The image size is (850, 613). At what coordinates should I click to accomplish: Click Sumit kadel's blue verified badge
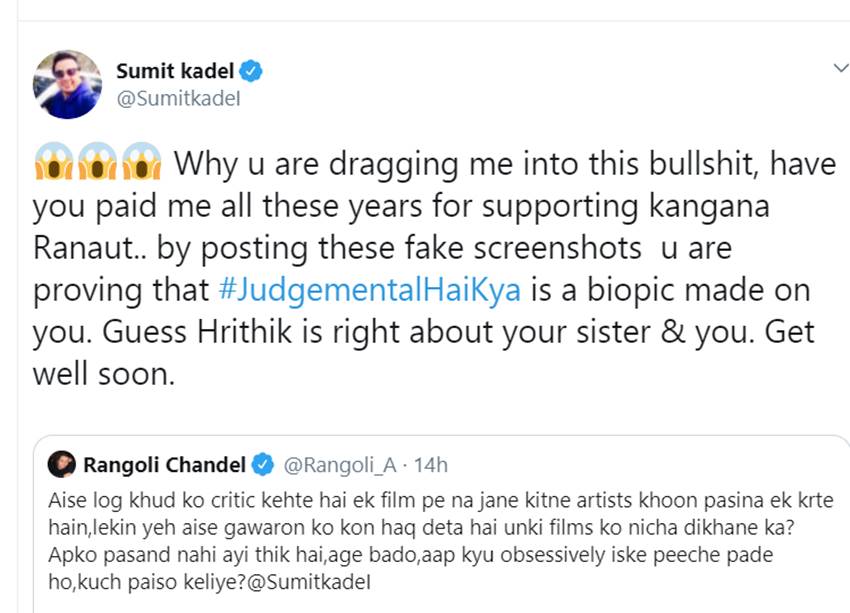(253, 72)
